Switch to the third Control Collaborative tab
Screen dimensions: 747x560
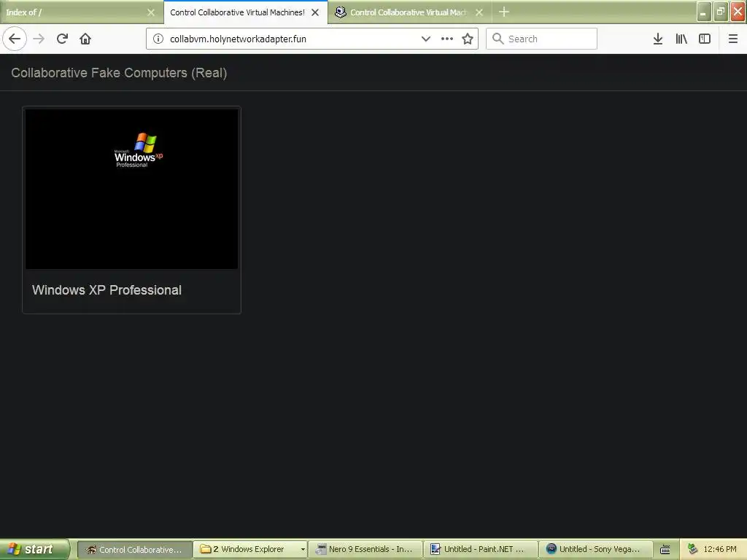[410, 12]
